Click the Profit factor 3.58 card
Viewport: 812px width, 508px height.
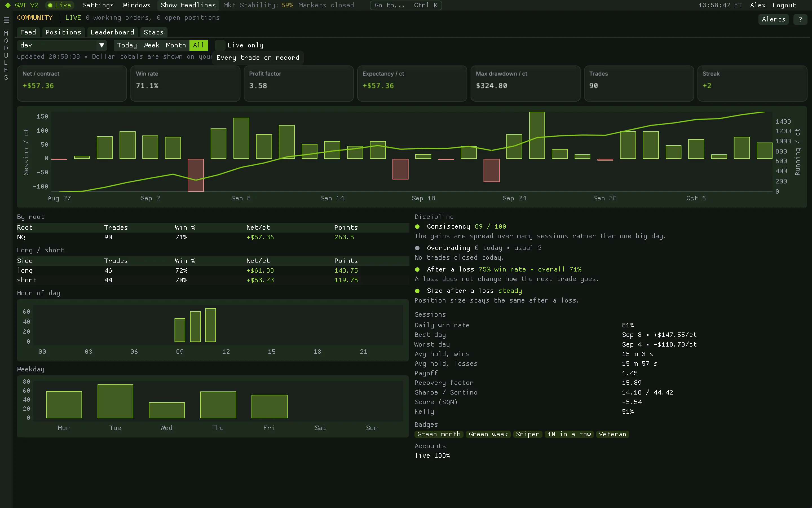(x=299, y=83)
